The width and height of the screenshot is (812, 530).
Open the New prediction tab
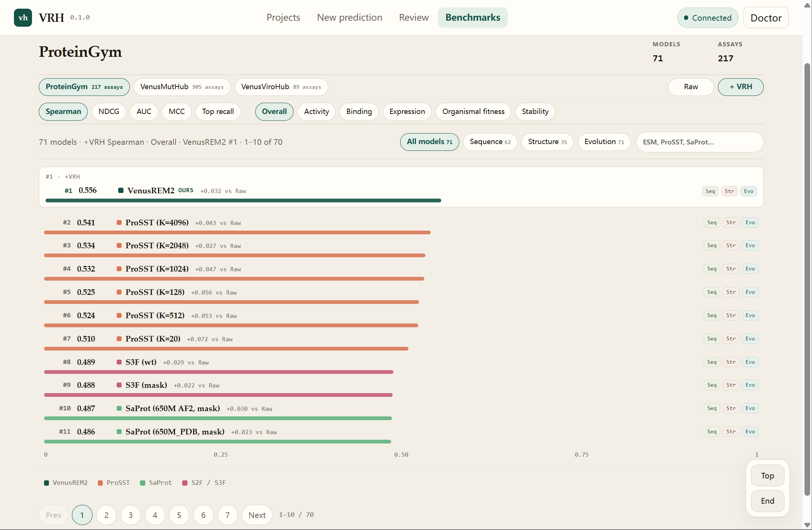coord(349,18)
